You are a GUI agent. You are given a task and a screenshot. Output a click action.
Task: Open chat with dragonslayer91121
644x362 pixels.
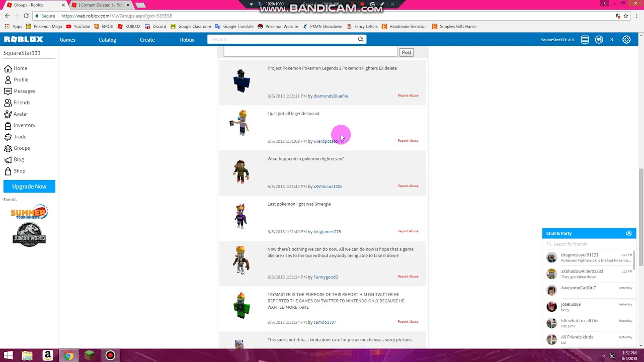(x=589, y=257)
